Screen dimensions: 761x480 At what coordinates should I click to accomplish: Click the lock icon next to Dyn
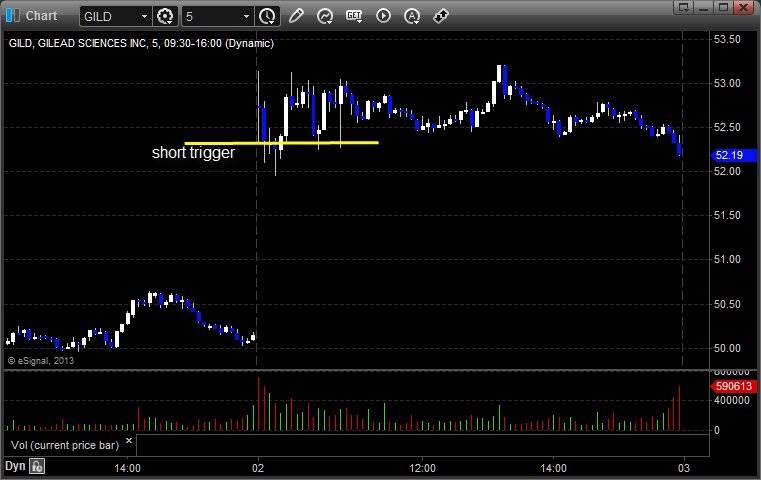(x=37, y=466)
